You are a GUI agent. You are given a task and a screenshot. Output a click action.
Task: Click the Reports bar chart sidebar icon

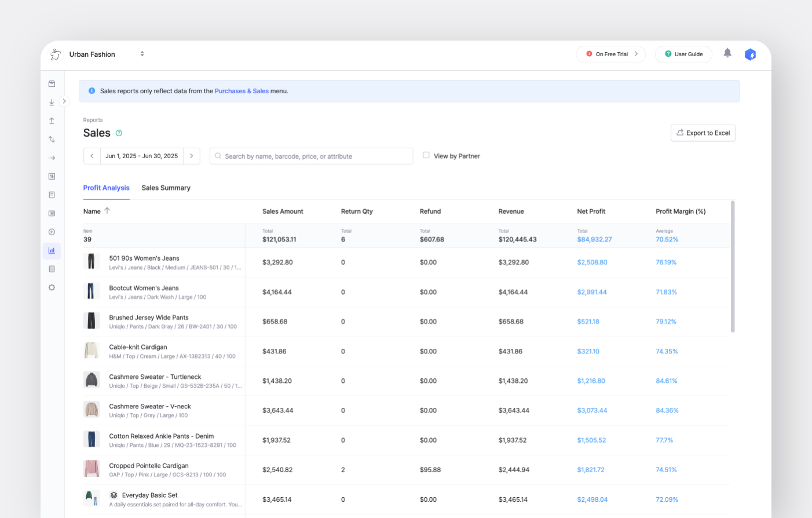[52, 250]
